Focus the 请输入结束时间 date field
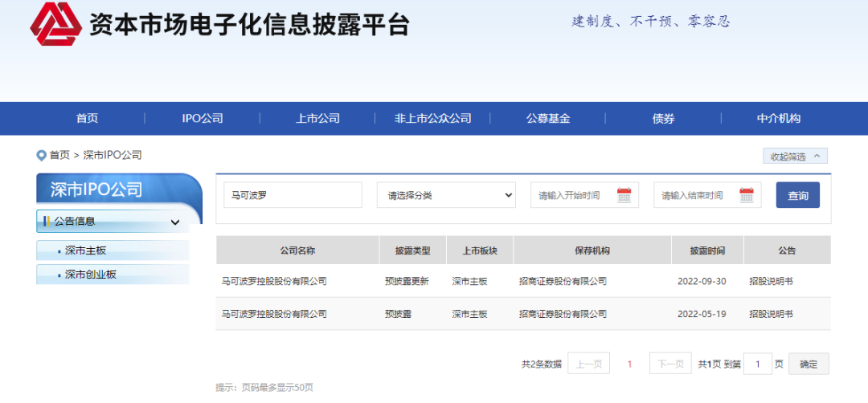Screen dimensions: 868x403 tap(707, 195)
